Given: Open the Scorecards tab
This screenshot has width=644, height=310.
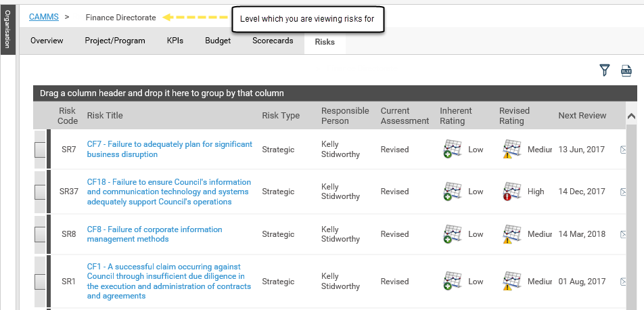Looking at the screenshot, I should click(273, 41).
